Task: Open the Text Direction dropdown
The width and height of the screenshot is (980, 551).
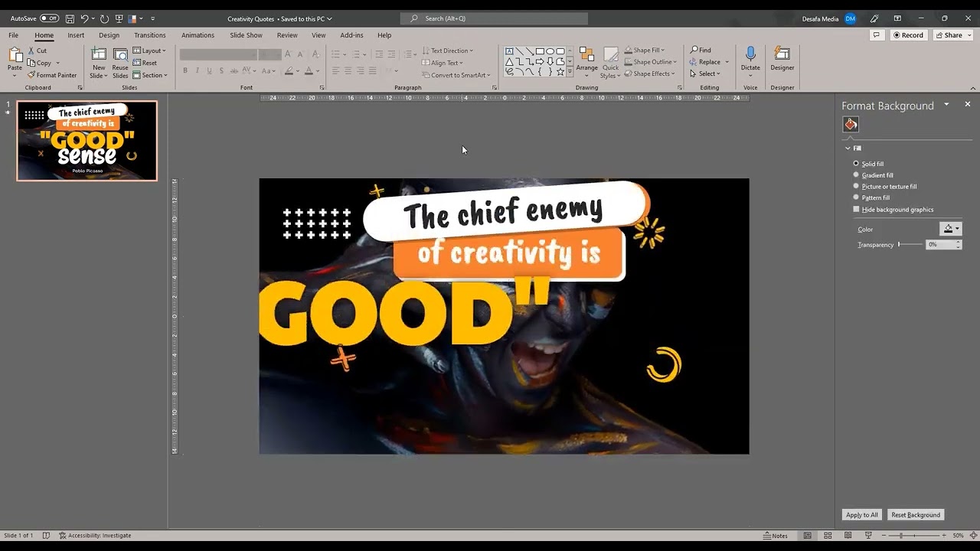Action: pos(448,51)
